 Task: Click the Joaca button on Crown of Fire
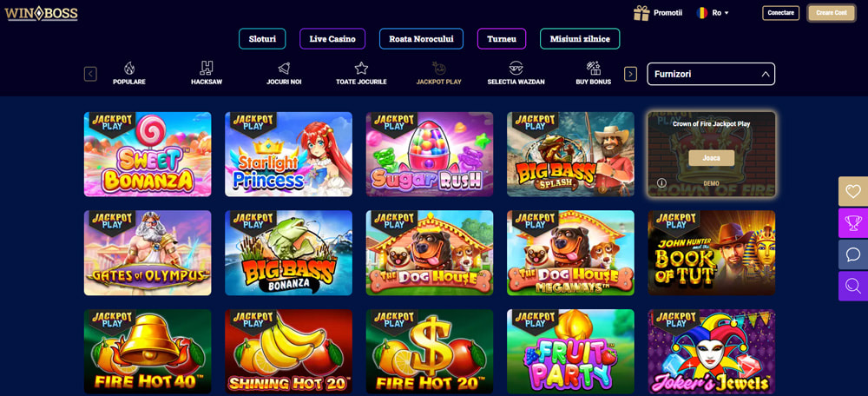tap(712, 157)
